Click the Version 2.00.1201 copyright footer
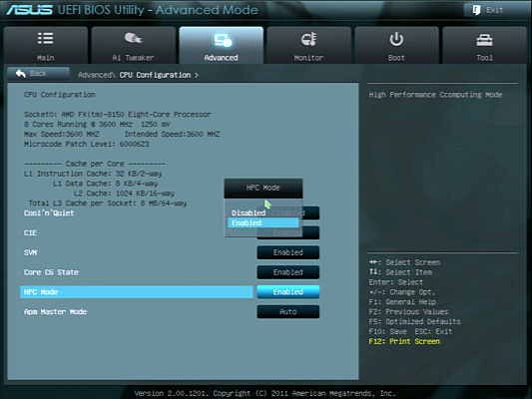This screenshot has height=399, width=532. point(265,394)
